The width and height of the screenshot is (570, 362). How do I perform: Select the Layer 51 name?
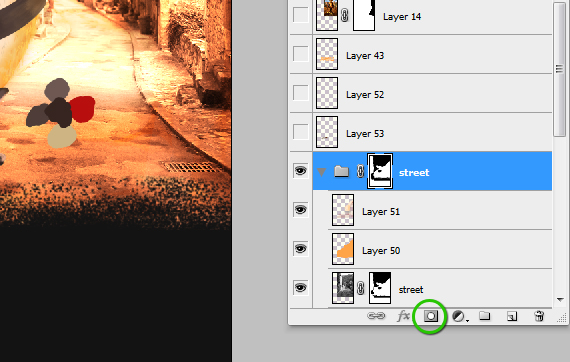381,211
